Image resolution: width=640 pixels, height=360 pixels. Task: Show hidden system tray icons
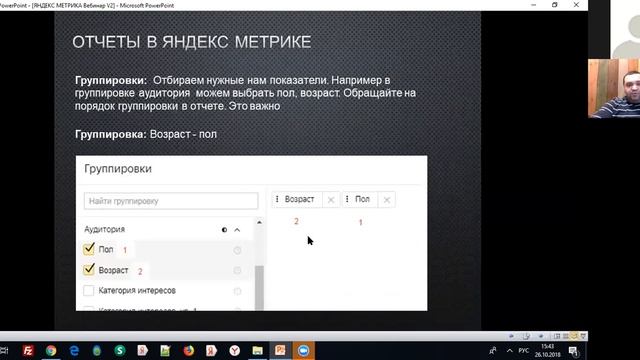(x=509, y=351)
